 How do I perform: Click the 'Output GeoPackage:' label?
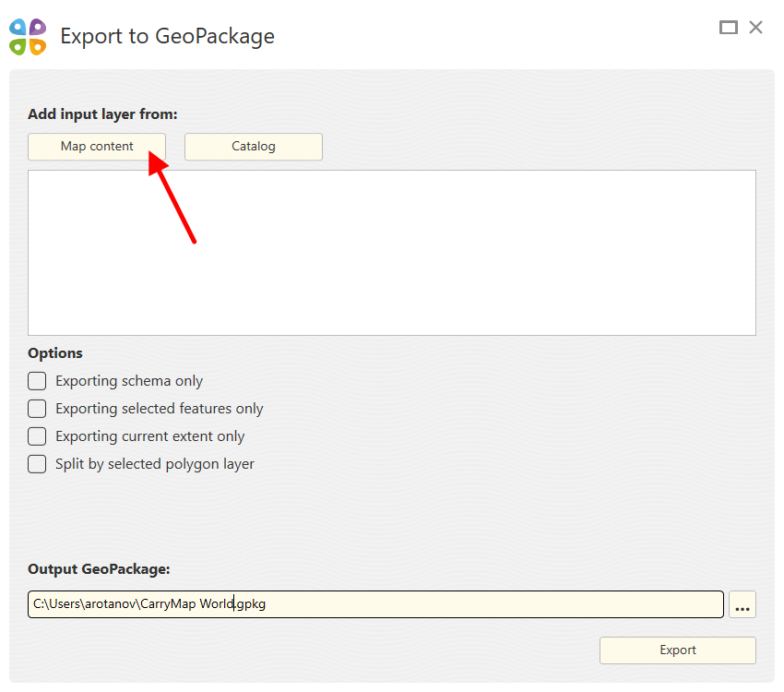tap(99, 569)
